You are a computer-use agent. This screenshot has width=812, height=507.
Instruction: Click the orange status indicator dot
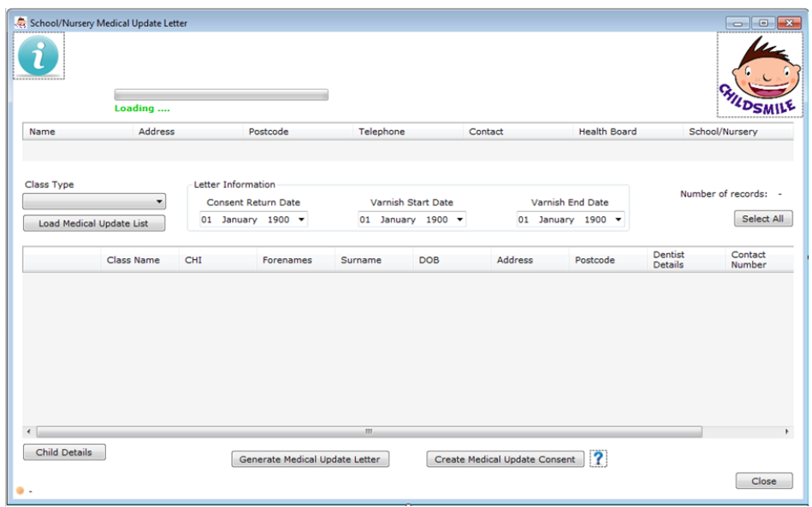point(20,491)
